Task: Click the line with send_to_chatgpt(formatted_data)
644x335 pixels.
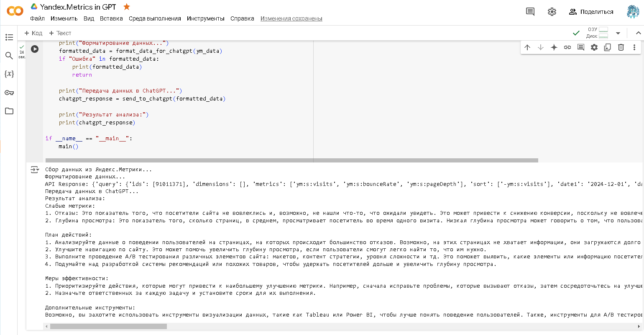Action: (x=142, y=99)
